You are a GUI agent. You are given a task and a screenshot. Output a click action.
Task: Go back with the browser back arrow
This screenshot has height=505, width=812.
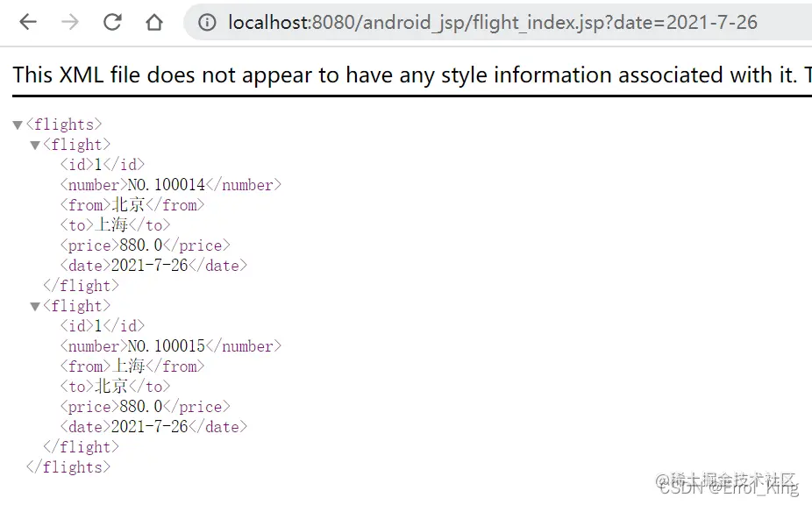click(x=28, y=22)
